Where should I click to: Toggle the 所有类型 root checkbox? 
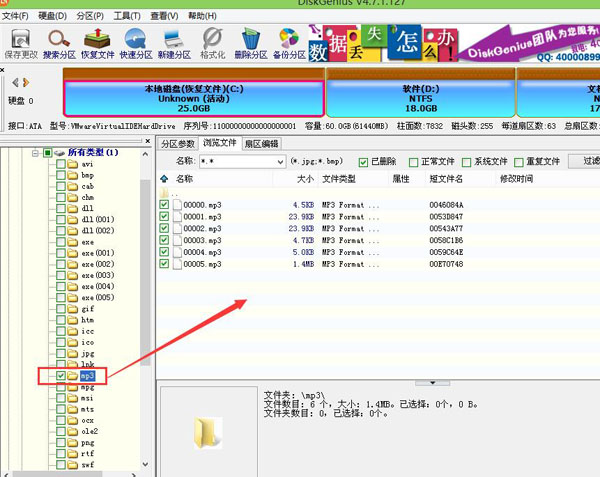tap(47, 153)
